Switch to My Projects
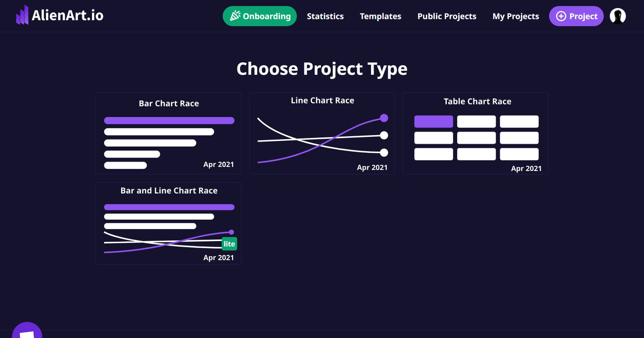Screen dimensions: 644x338 [x=516, y=16]
